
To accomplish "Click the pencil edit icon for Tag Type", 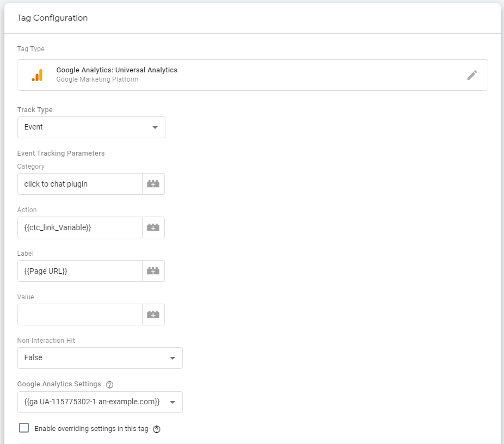I will 472,75.
